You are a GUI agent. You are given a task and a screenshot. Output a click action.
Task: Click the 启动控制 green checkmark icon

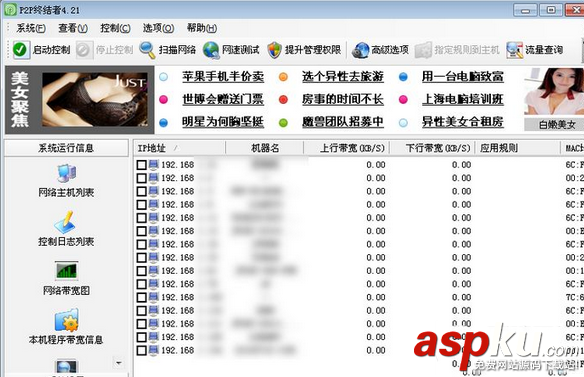pos(20,50)
